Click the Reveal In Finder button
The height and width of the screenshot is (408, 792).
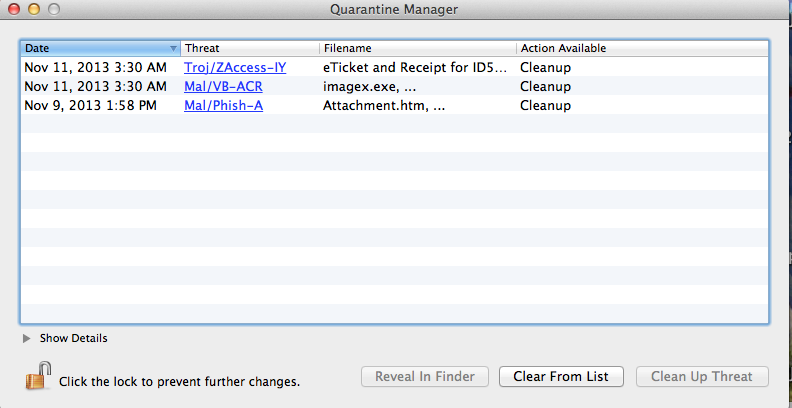coord(425,377)
